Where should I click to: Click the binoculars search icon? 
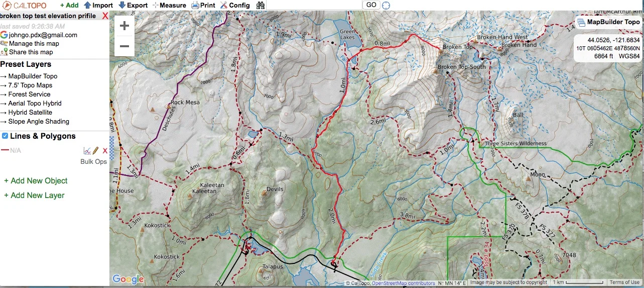[261, 5]
